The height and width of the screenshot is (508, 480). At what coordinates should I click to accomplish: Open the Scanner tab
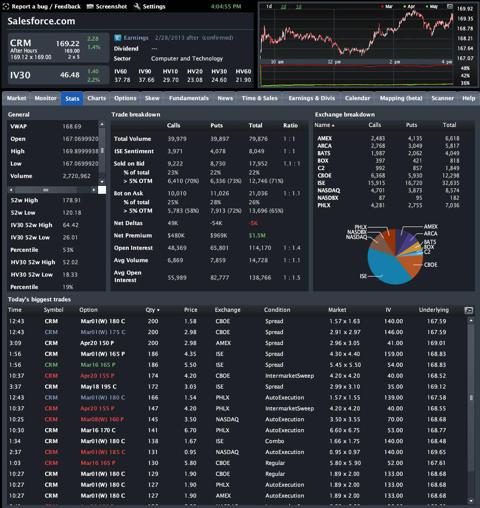[442, 98]
